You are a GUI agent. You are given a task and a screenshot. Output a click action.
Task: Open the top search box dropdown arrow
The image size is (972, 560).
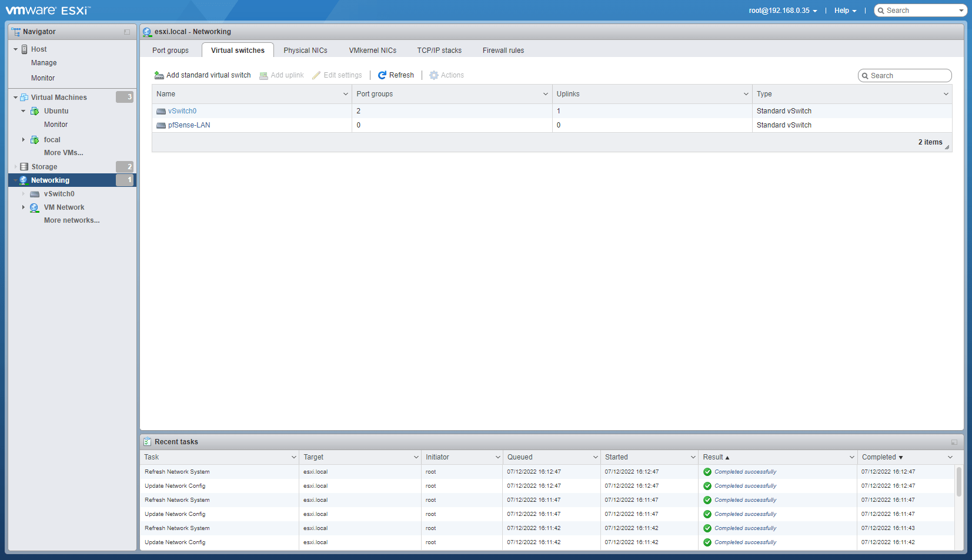(961, 11)
